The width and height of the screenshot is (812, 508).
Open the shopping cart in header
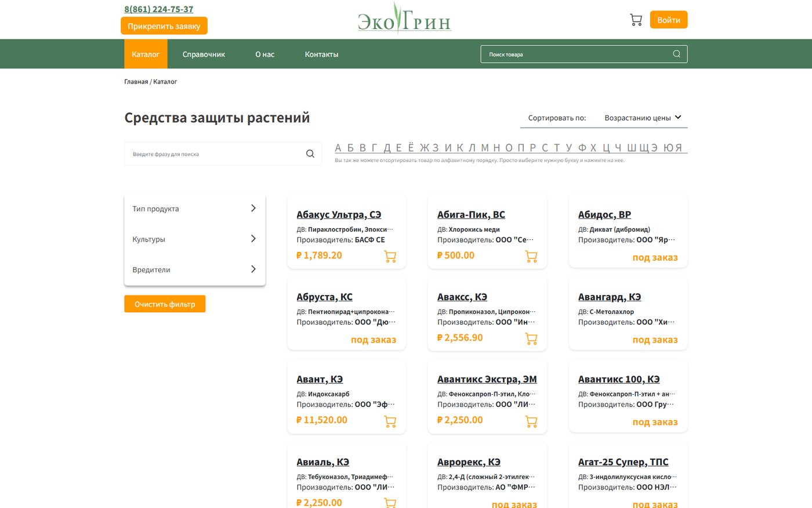(x=636, y=20)
